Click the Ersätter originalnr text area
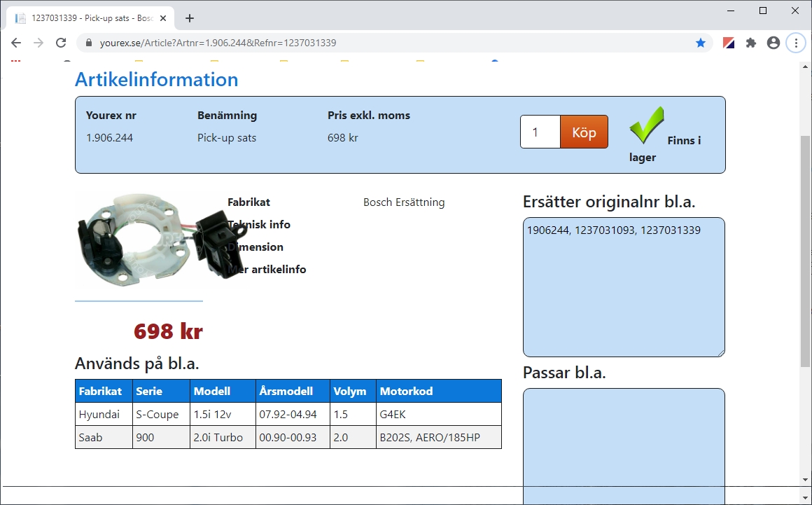812x505 pixels. [x=624, y=287]
